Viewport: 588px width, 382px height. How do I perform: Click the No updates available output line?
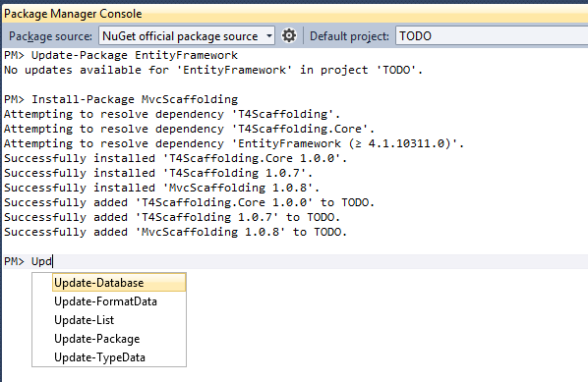[x=213, y=70]
